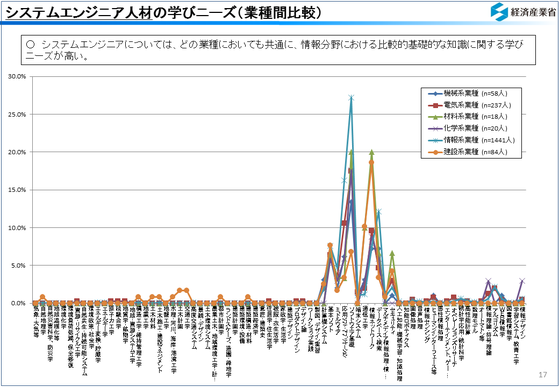This screenshot has width=559, height=387.
Task: Click the 情報系業種 peak point near 27%
Action: click(x=351, y=98)
